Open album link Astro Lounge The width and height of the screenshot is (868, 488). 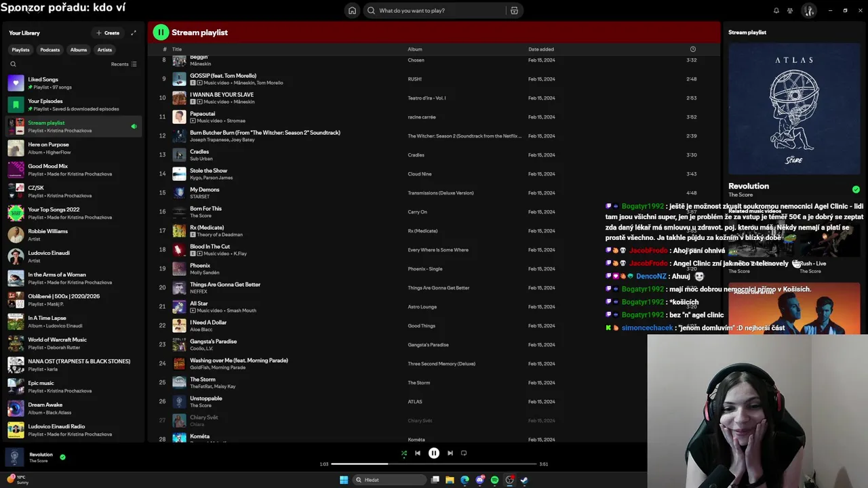[x=422, y=306]
